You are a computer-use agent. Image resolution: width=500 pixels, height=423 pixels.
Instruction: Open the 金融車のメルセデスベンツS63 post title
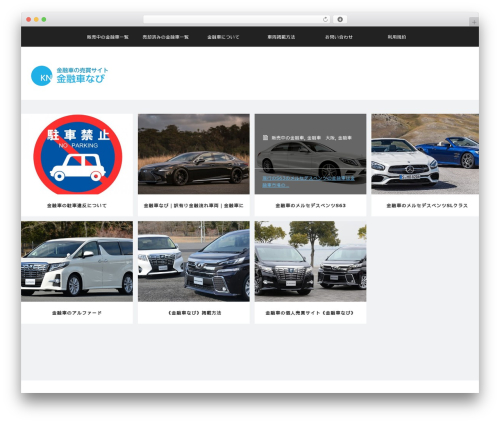pos(310,206)
